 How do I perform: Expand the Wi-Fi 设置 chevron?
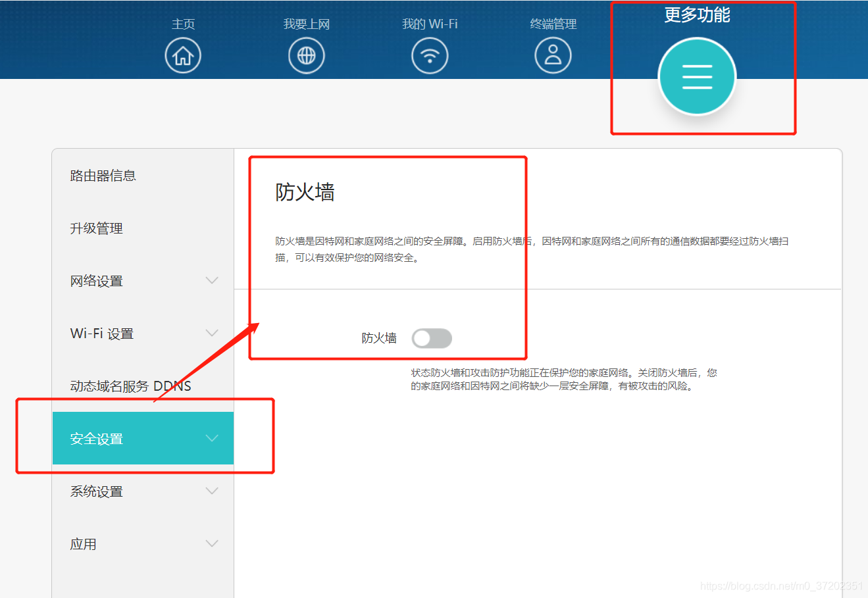212,334
